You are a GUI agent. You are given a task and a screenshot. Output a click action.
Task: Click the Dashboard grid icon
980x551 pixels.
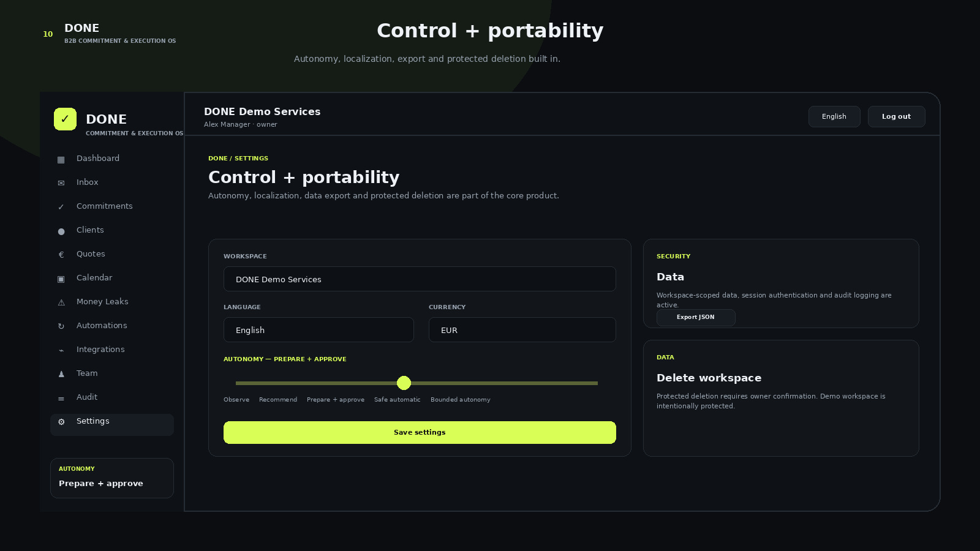61,160
